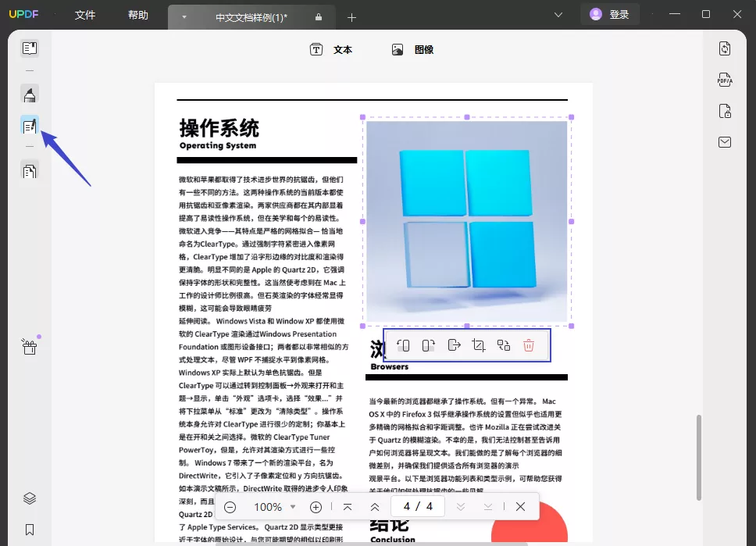Click the Operating System subtitle

[218, 145]
